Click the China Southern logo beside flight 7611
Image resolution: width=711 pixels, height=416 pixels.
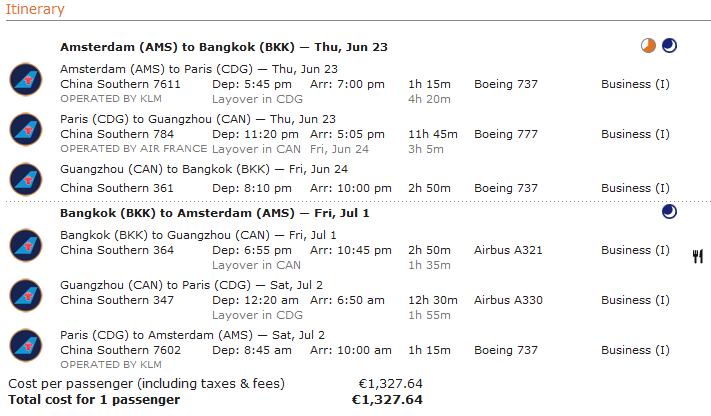[24, 79]
